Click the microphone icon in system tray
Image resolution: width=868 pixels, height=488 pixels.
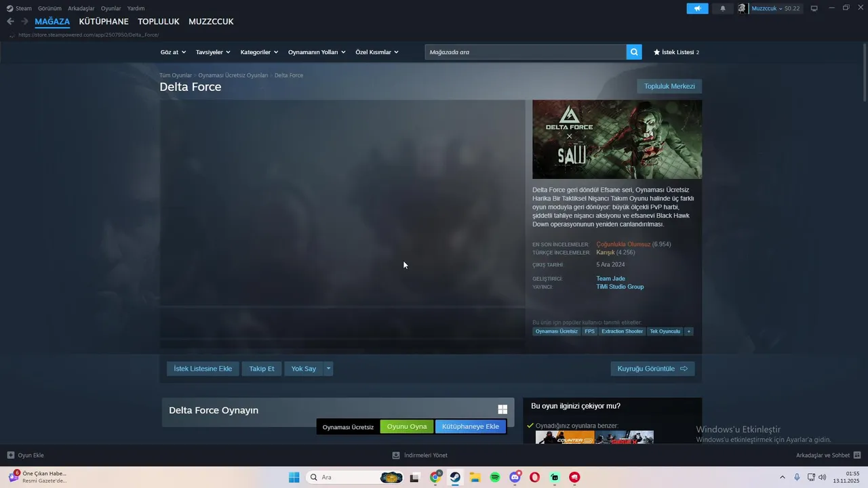tap(797, 477)
